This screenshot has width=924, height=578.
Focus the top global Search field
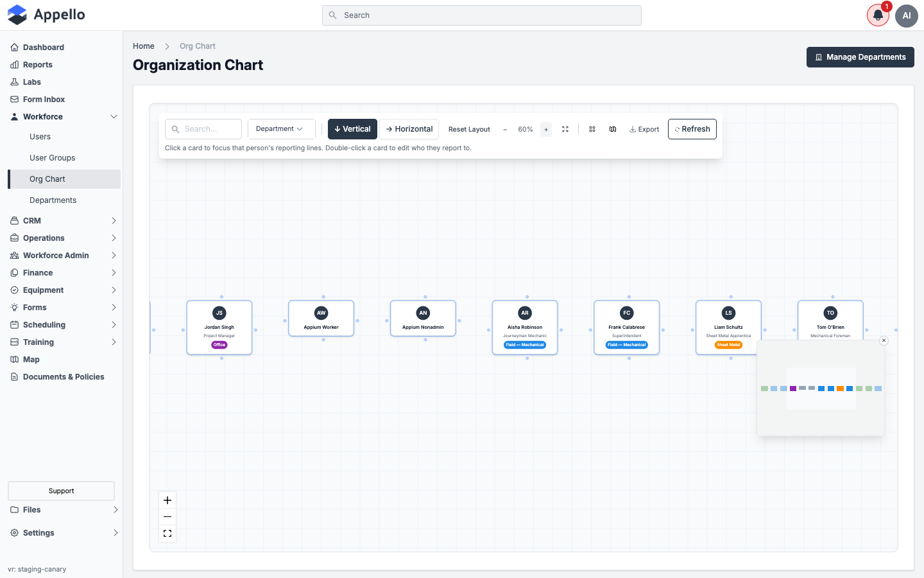481,15
